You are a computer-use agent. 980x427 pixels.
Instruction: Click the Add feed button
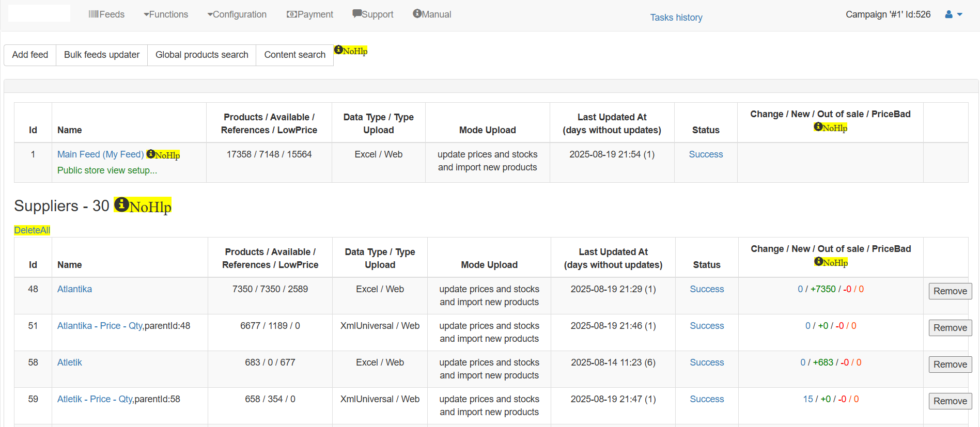click(30, 55)
